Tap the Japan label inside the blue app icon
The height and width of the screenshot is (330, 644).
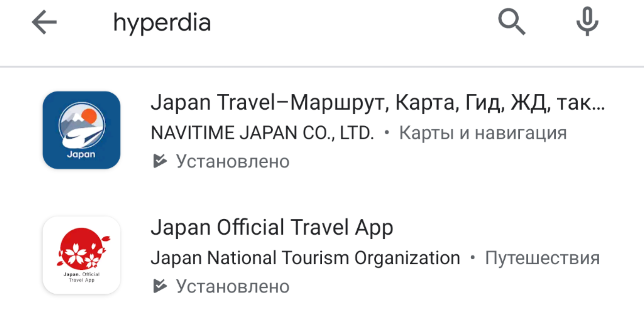pos(81,154)
